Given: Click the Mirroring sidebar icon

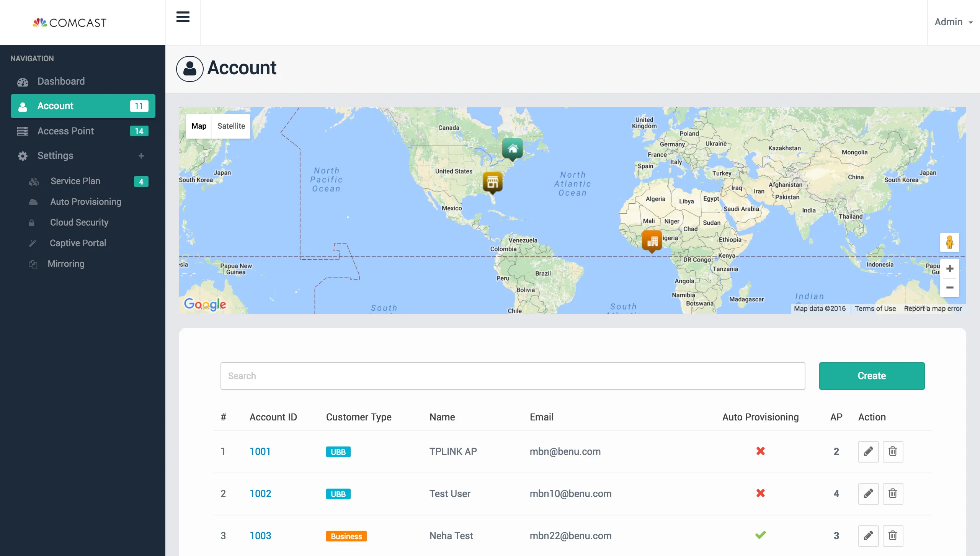Looking at the screenshot, I should click(x=33, y=264).
